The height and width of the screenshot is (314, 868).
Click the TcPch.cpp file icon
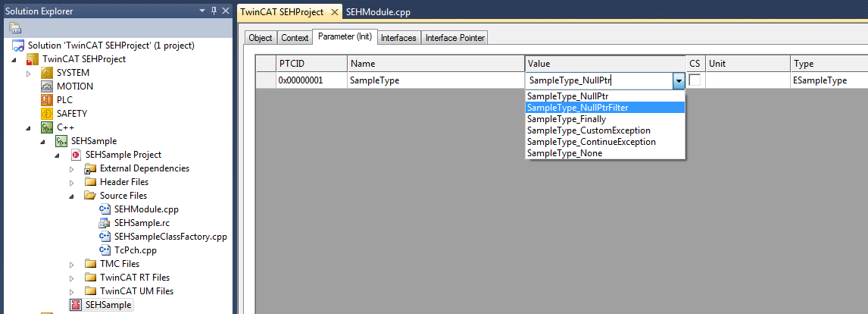click(x=105, y=250)
